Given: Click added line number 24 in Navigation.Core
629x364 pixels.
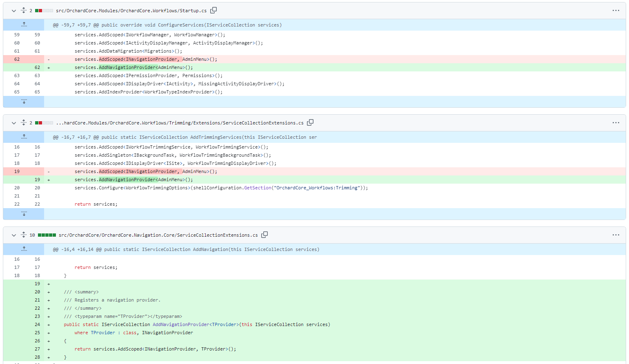Looking at the screenshot, I should 37,324.
